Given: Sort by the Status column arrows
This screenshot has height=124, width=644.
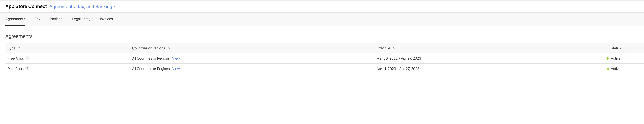Looking at the screenshot, I should pyautogui.click(x=624, y=48).
